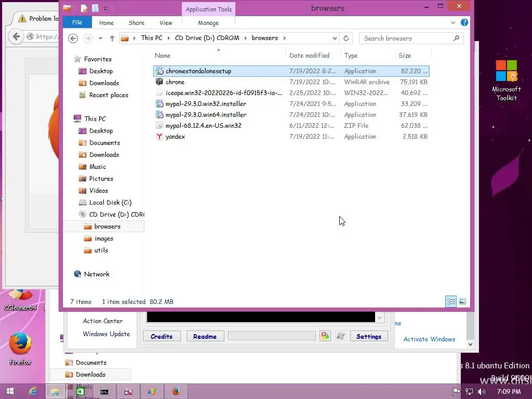Switch to details view layout icon

point(451,301)
